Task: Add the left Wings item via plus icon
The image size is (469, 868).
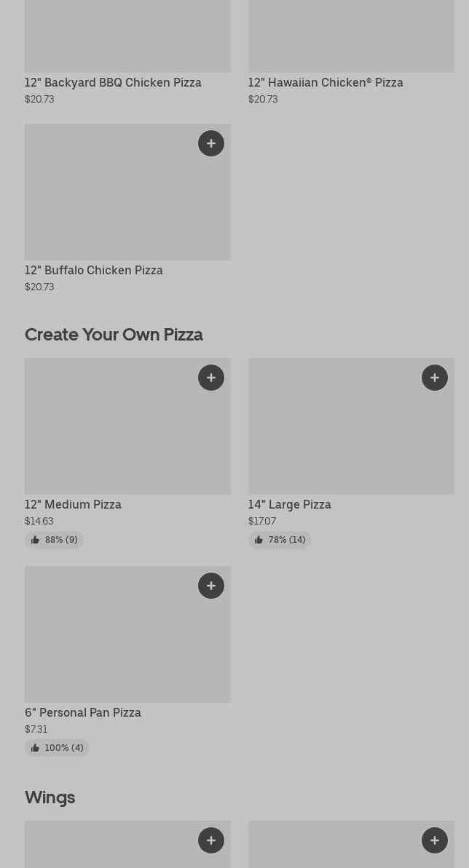Action: point(211,840)
